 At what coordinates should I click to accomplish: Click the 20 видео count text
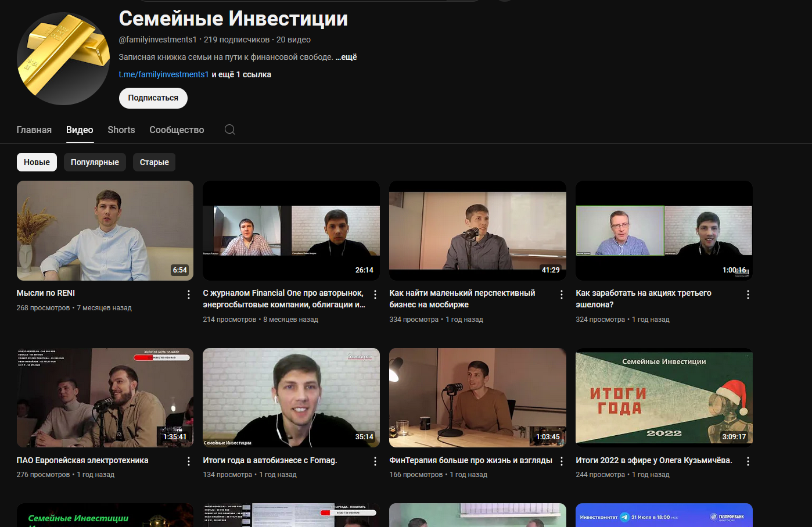293,40
